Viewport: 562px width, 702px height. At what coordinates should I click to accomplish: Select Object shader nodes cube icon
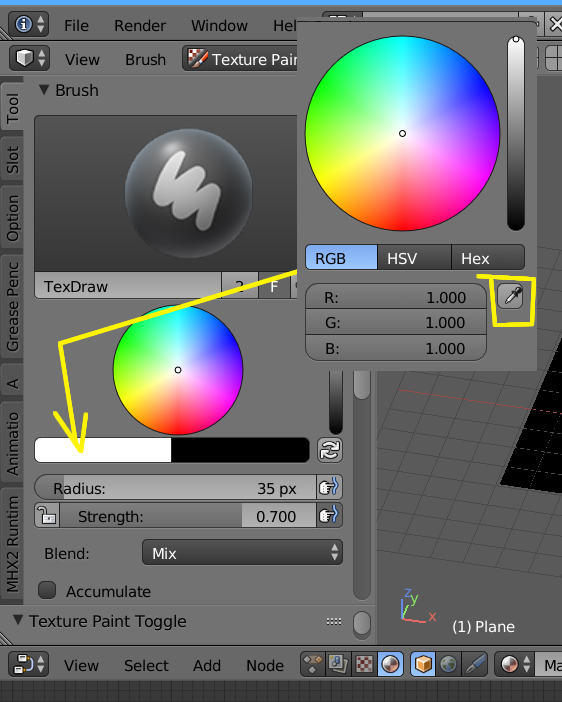pos(423,664)
